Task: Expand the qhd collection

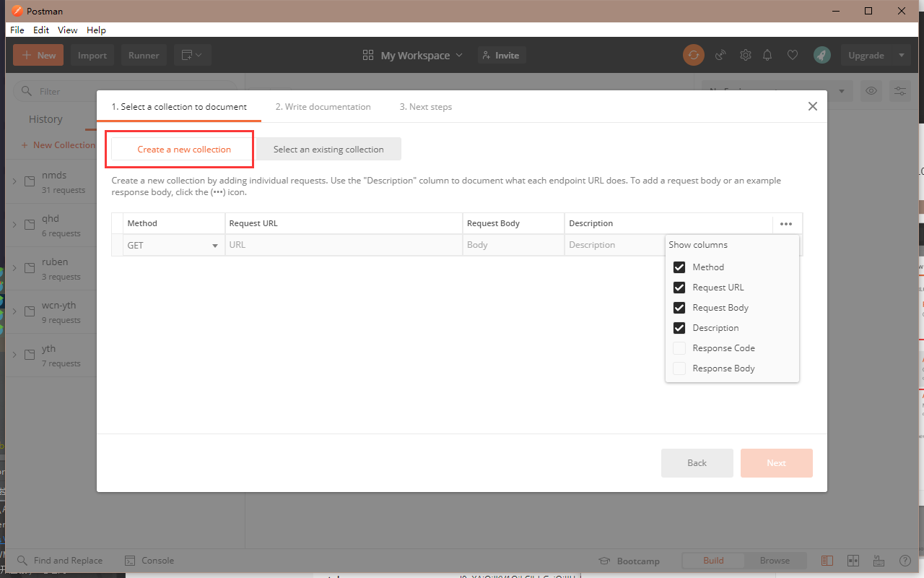Action: (x=14, y=225)
